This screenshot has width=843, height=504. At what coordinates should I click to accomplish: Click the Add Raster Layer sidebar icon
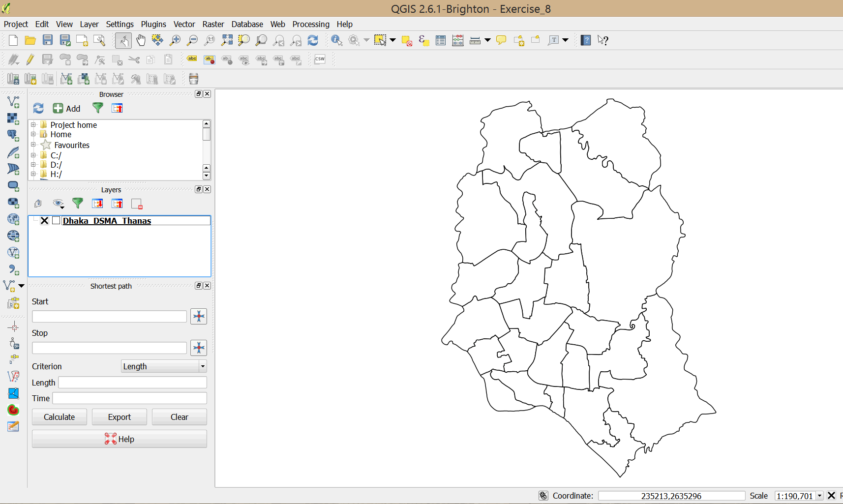tap(13, 119)
